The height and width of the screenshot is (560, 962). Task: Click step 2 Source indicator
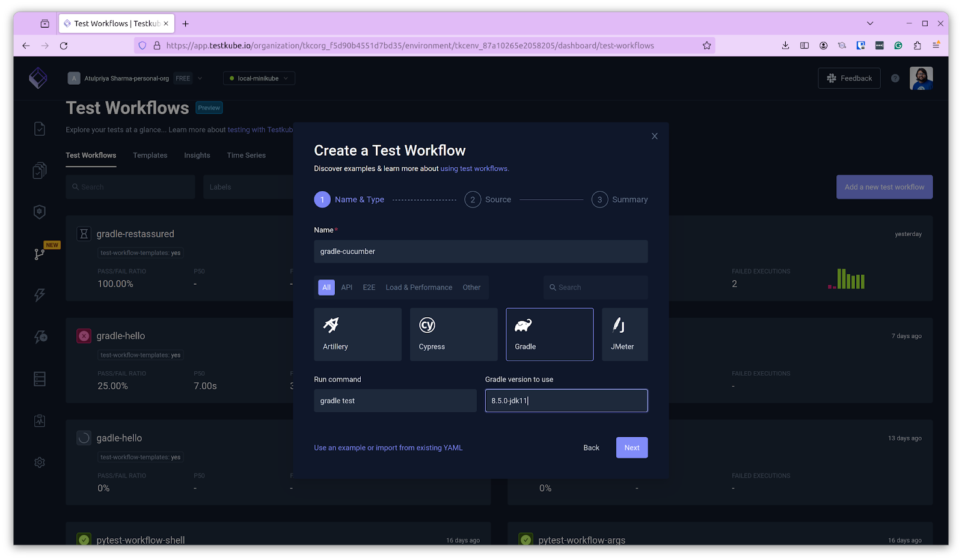pos(488,199)
